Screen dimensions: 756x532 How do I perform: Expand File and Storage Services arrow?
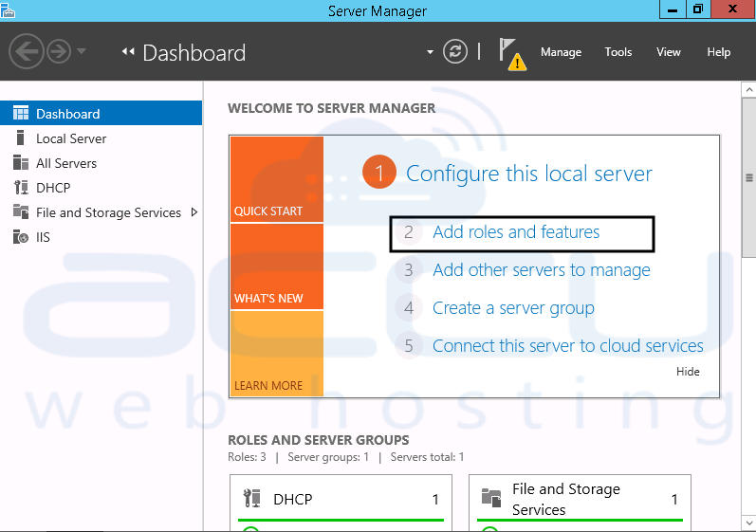[x=194, y=212]
